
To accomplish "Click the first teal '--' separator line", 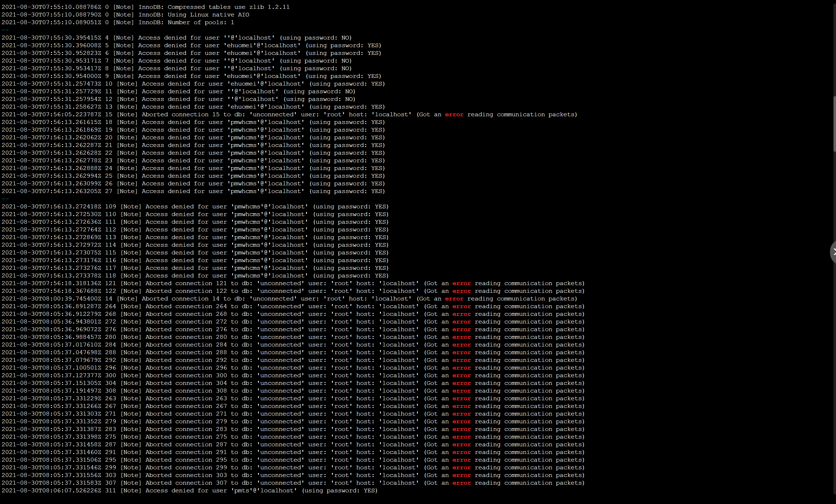I will pyautogui.click(x=5, y=30).
